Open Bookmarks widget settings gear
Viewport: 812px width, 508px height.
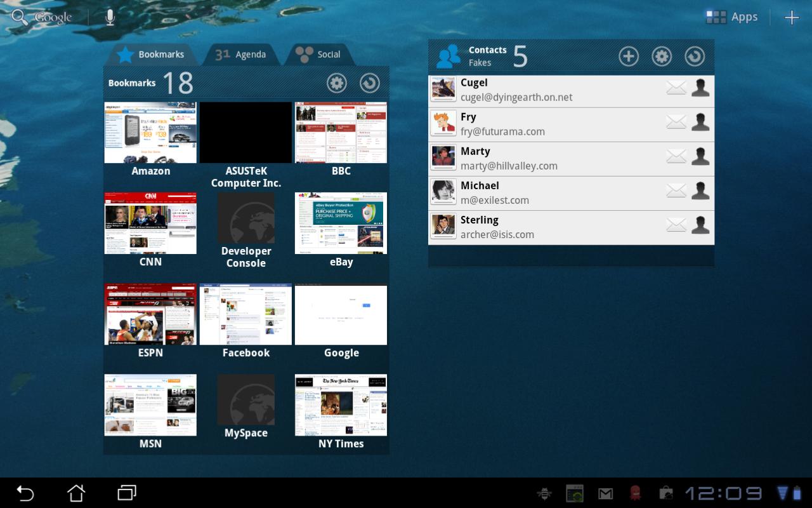coord(337,83)
